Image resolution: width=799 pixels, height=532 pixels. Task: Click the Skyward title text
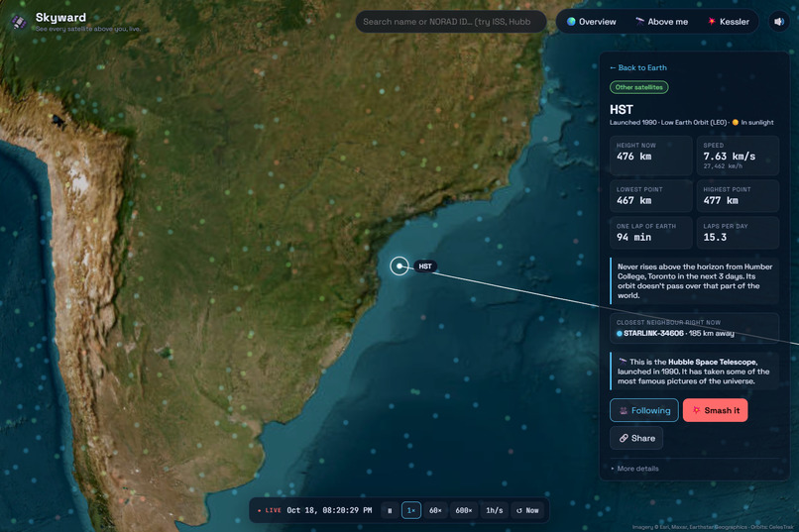[x=60, y=17]
